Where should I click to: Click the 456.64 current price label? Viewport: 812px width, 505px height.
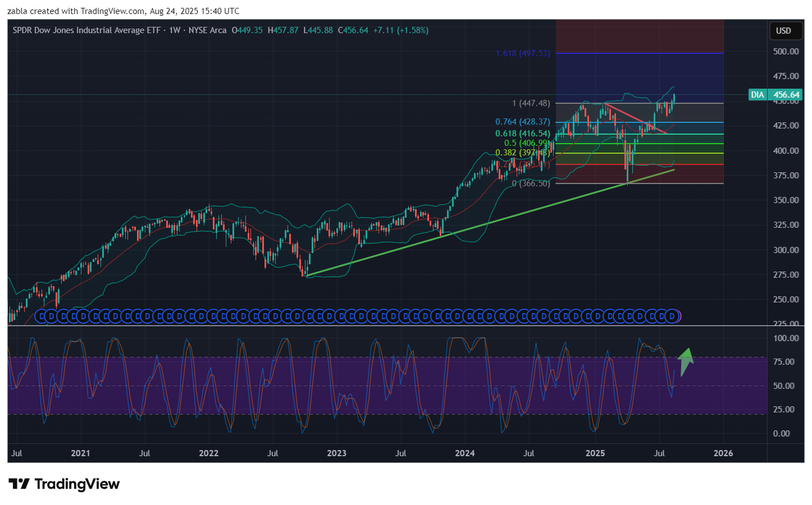[x=786, y=95]
